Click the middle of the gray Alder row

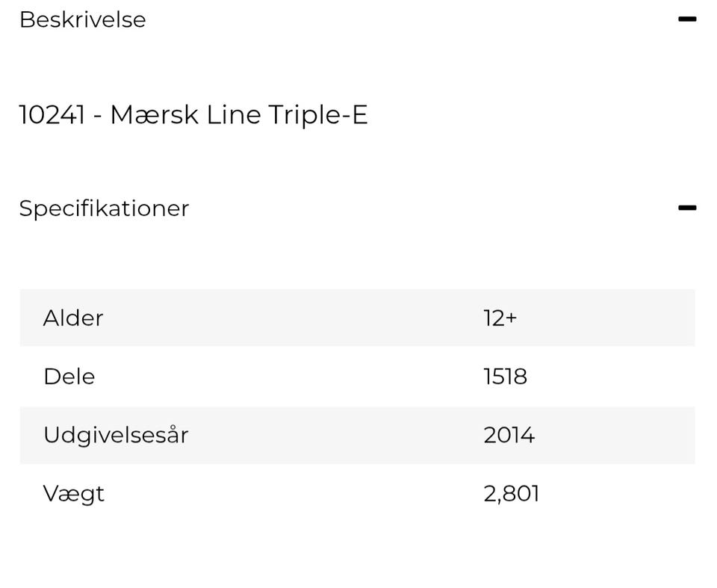point(357,318)
